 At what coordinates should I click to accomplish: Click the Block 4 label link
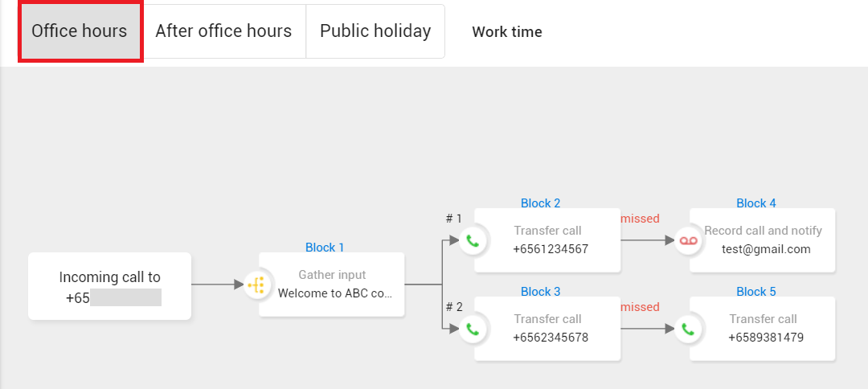(x=756, y=203)
